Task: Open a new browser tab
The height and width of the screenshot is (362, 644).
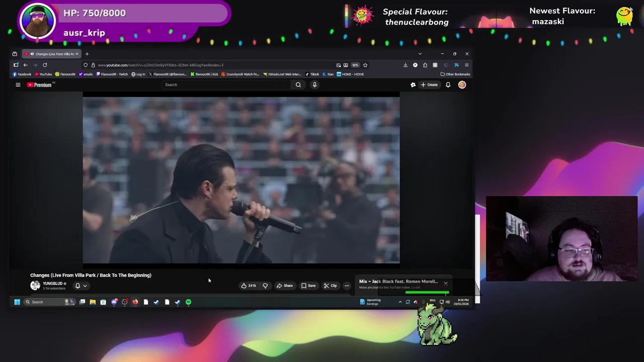Action: tap(87, 54)
